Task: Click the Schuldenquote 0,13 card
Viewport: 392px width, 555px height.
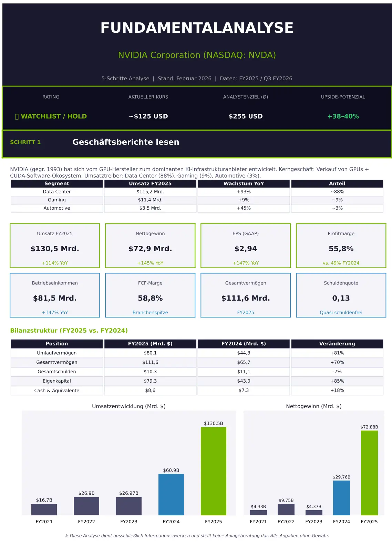Action: coord(341,295)
